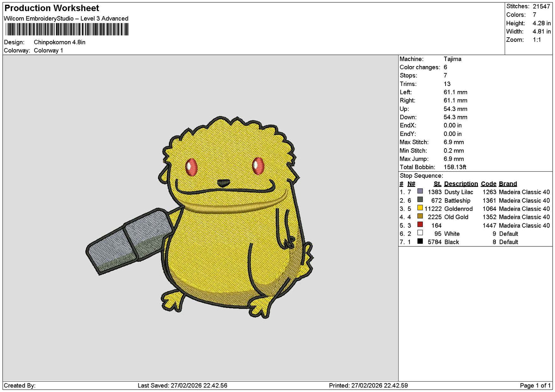The height and width of the screenshot is (392, 555).
Task: Click the 'Brand' column header
Action: (x=508, y=184)
